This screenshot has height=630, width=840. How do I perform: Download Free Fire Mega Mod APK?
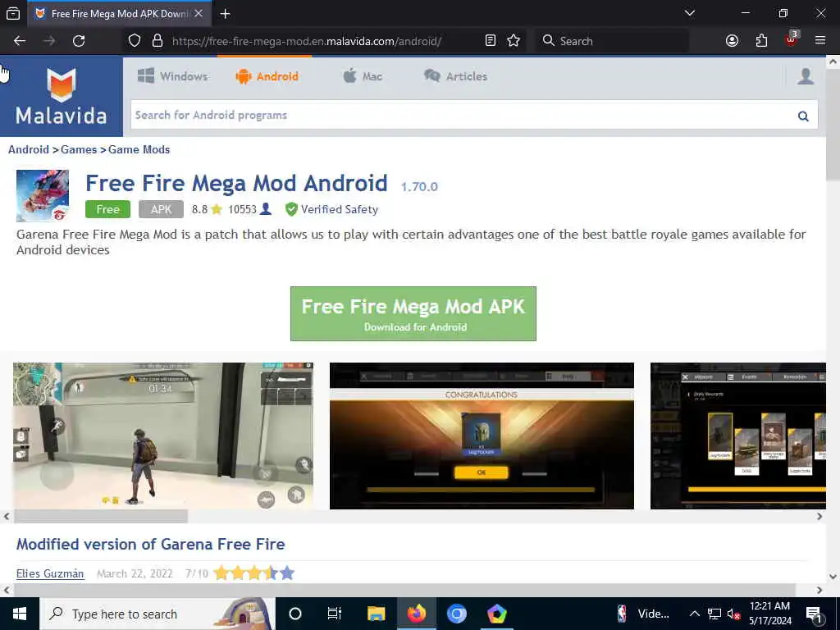(413, 313)
